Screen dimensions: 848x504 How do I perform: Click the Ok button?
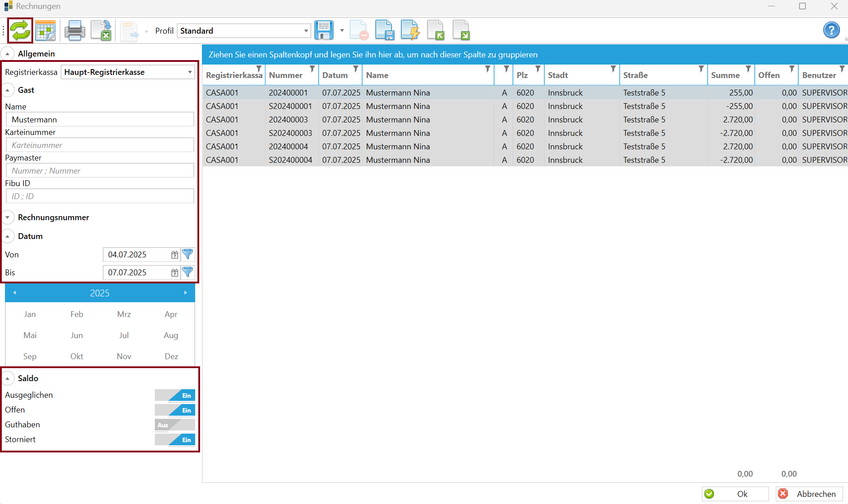point(735,494)
